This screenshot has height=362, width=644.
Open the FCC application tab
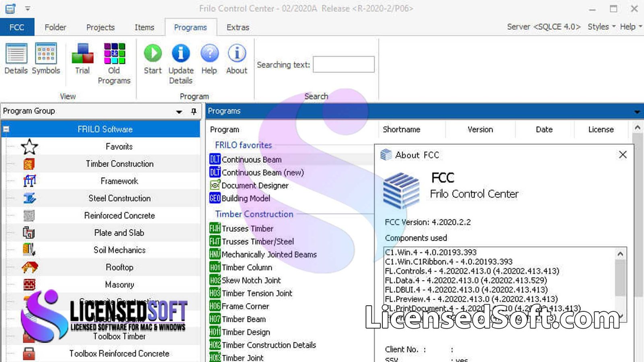(x=17, y=27)
